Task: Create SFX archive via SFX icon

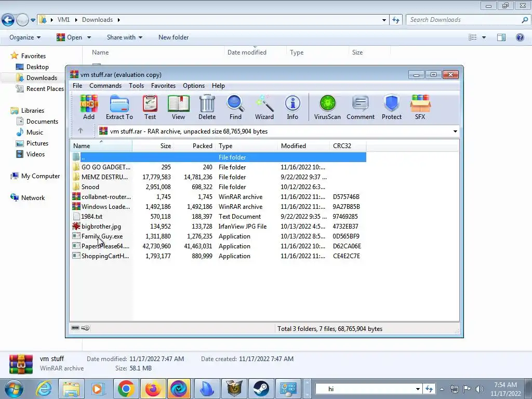Action: pos(420,107)
